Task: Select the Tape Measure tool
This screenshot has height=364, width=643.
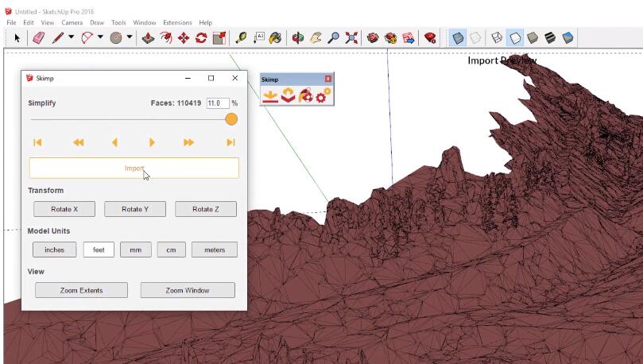Action: 241,38
